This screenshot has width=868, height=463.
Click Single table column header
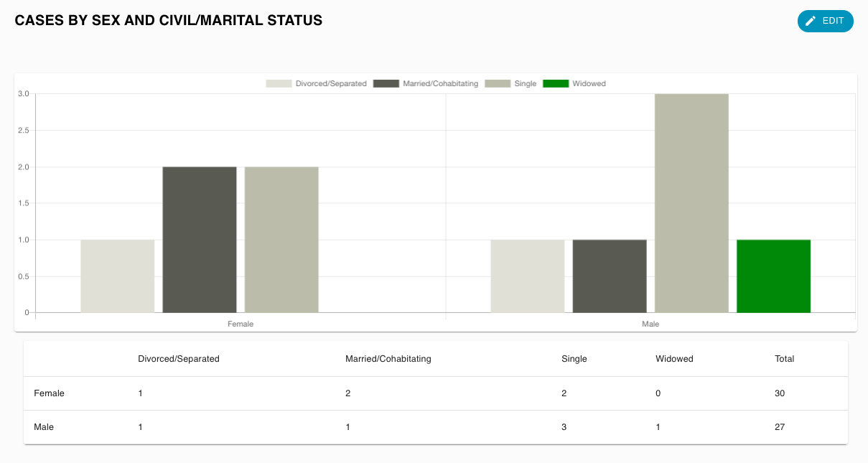pyautogui.click(x=574, y=359)
